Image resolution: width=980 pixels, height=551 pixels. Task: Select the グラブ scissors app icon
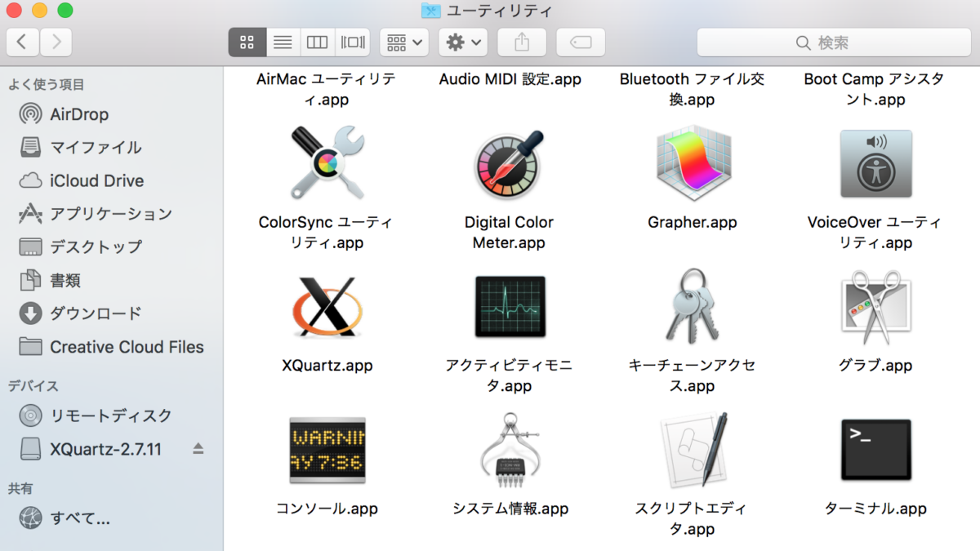pos(875,307)
